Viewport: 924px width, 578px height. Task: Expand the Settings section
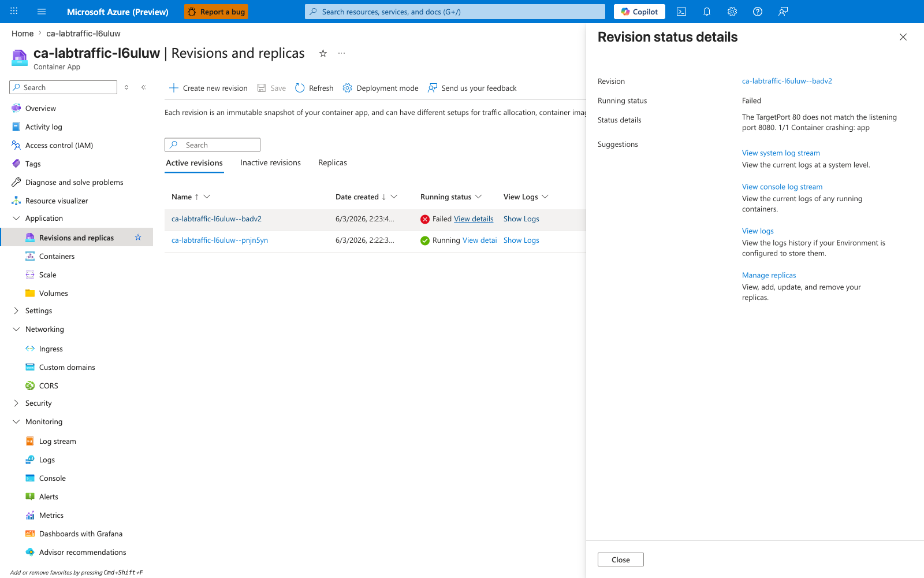(16, 310)
